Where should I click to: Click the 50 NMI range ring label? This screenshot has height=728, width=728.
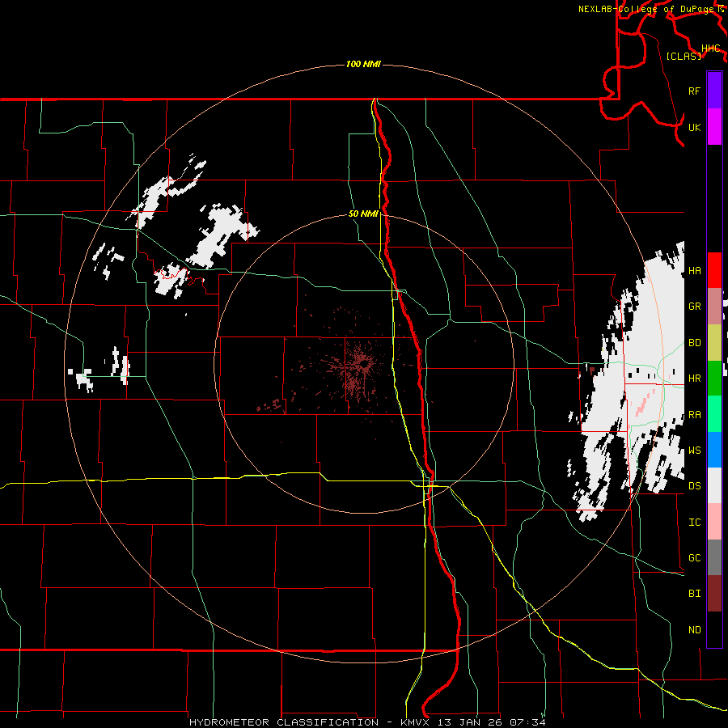pos(363,214)
